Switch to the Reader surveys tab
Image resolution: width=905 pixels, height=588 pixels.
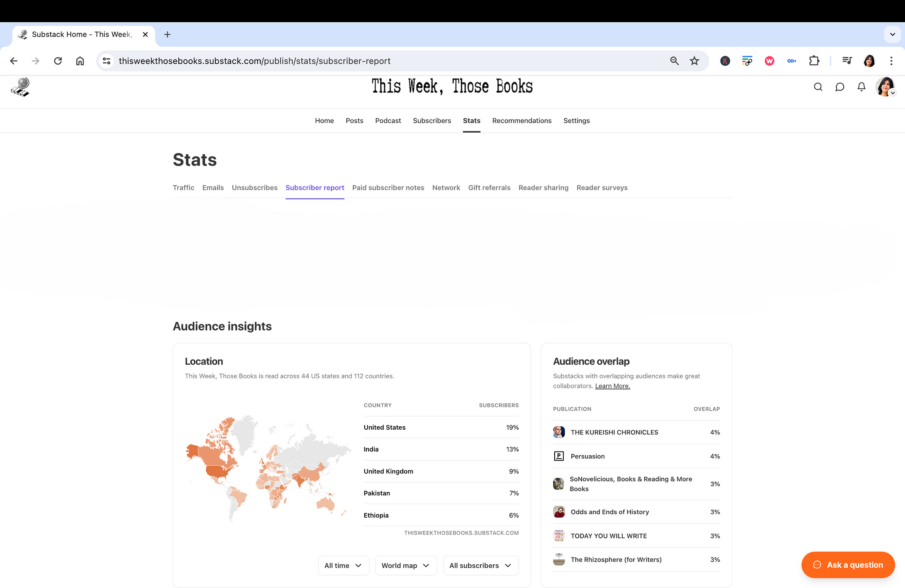click(602, 187)
